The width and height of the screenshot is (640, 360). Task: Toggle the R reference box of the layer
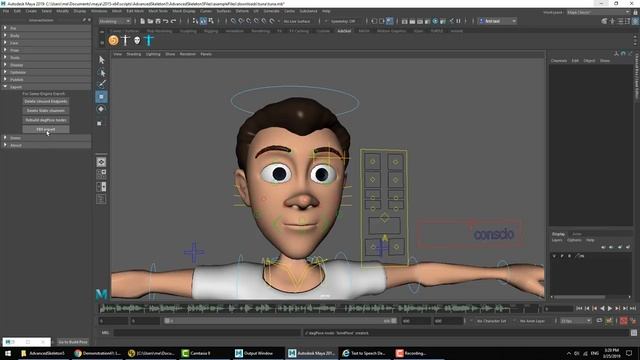[x=569, y=256]
